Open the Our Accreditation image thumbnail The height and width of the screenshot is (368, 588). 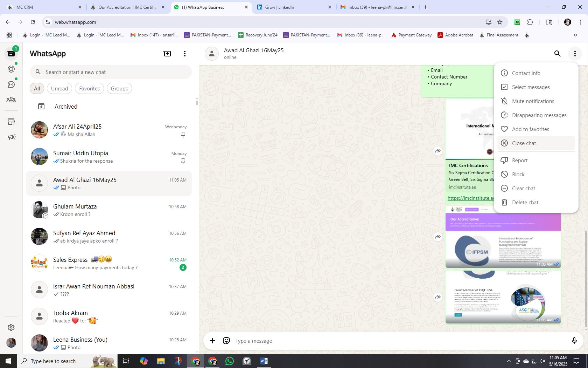click(503, 237)
